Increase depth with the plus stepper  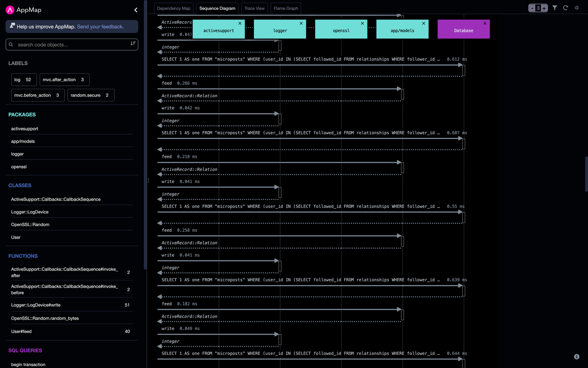pos(544,8)
